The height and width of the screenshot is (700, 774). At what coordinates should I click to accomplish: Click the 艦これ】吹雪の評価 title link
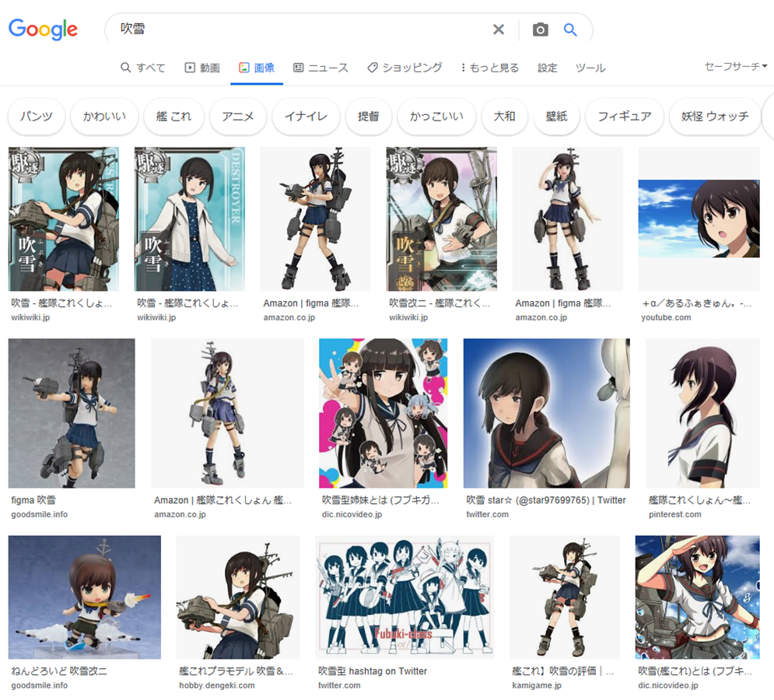pyautogui.click(x=562, y=671)
